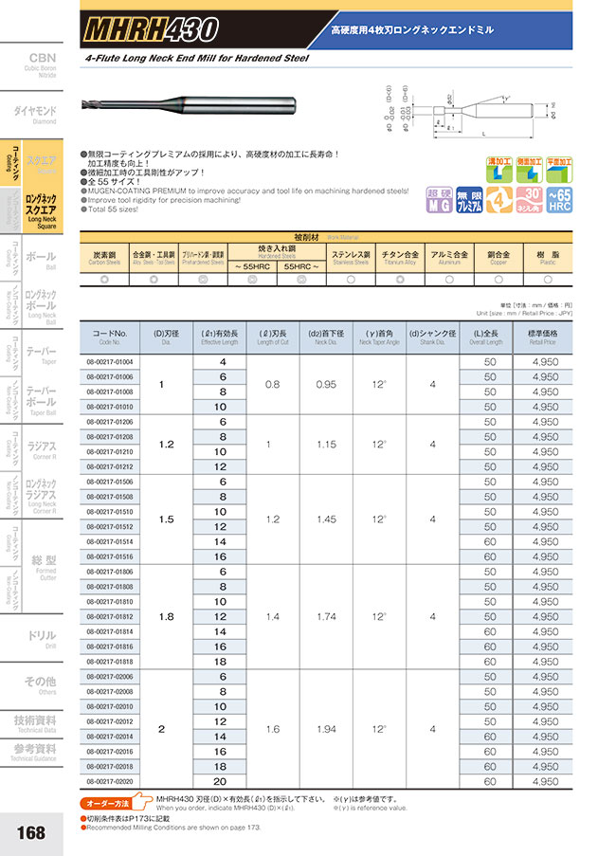Screen dimensions: 616x856
Task: Click the 1.2 blade diameter cell
Action: click(x=167, y=445)
